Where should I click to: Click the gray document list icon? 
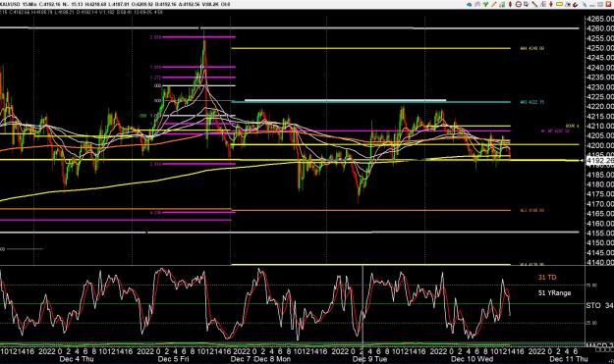(543, 4)
